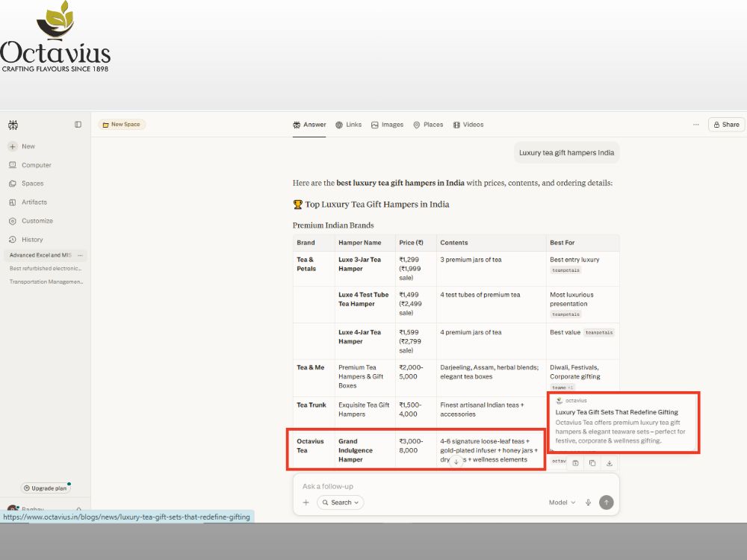Image resolution: width=747 pixels, height=560 pixels.
Task: Open options for Advanced Excel and MIS thread
Action: click(80, 255)
